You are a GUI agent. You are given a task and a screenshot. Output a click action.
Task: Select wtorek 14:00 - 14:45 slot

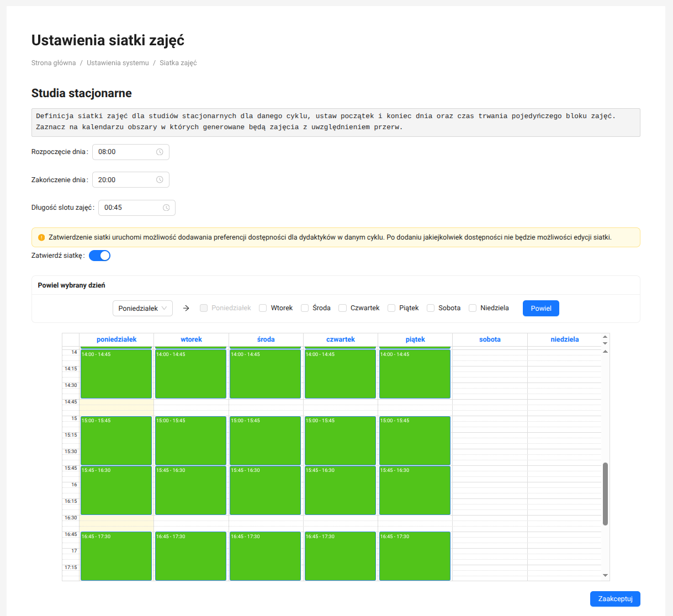pyautogui.click(x=190, y=374)
